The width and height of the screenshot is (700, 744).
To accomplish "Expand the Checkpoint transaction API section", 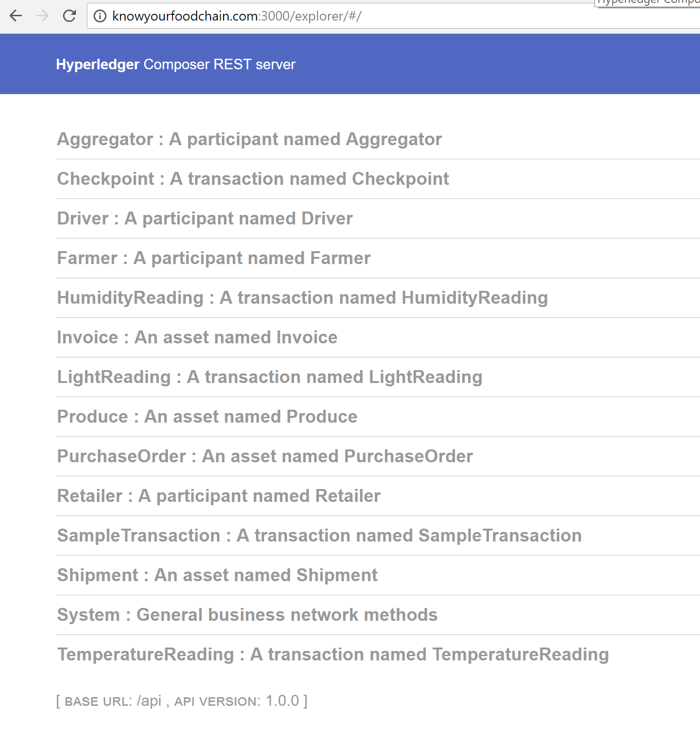I will 253,179.
